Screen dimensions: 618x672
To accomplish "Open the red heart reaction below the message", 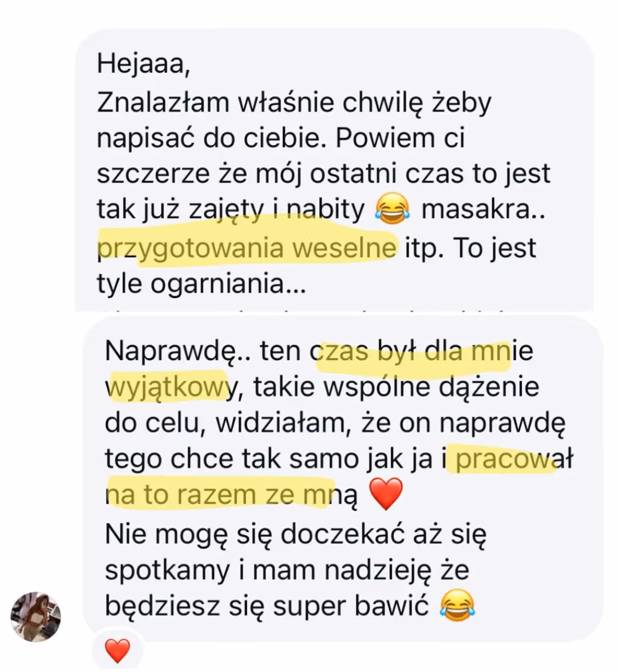I will pos(117,651).
